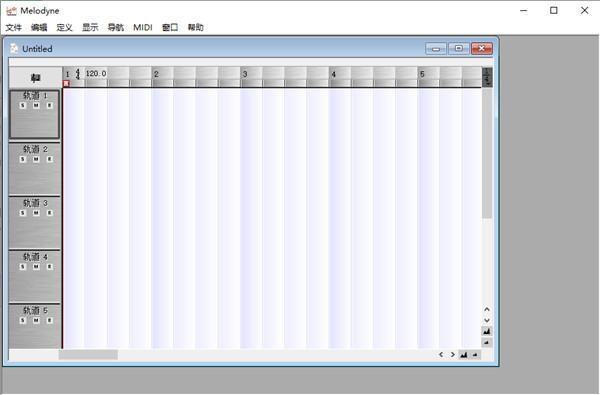Image resolution: width=600 pixels, height=395 pixels.
Task: Solo track 轨道 4 with its S button
Action: point(23,266)
